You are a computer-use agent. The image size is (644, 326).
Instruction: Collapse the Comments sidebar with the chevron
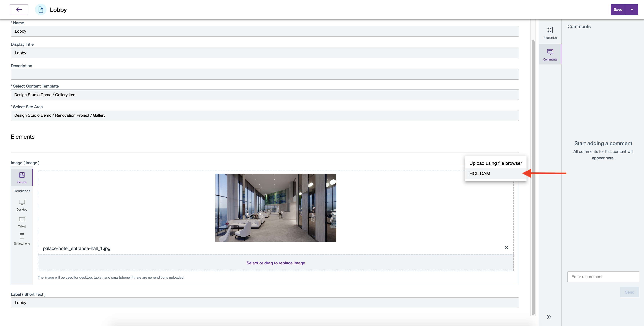click(x=549, y=316)
